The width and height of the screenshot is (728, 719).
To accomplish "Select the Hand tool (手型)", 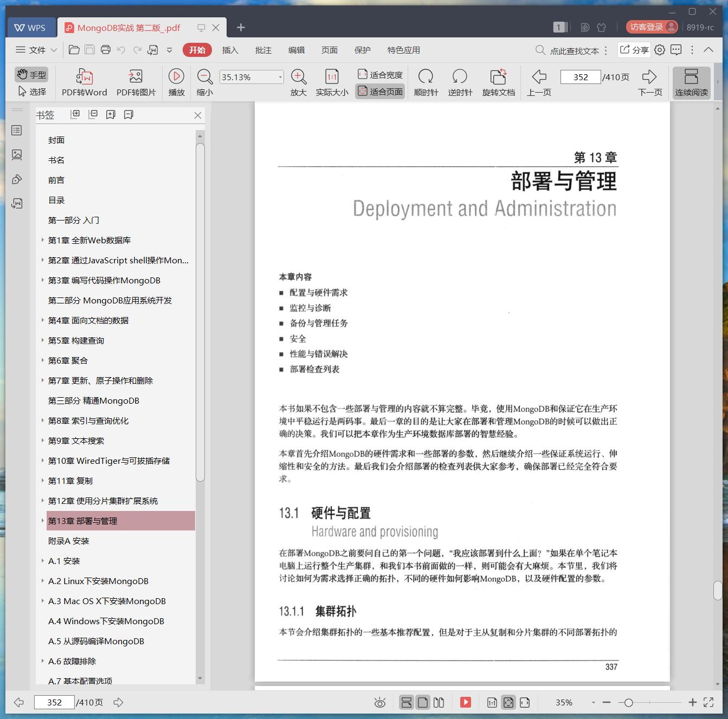I will (x=31, y=75).
